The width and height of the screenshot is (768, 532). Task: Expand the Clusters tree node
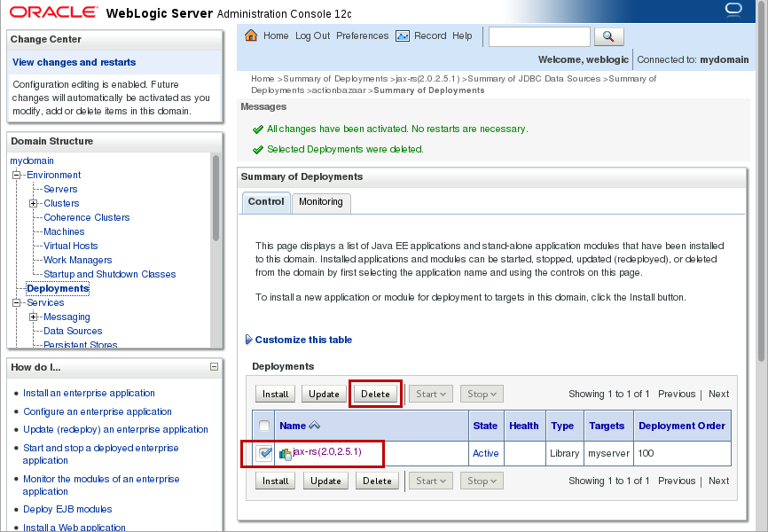[34, 203]
